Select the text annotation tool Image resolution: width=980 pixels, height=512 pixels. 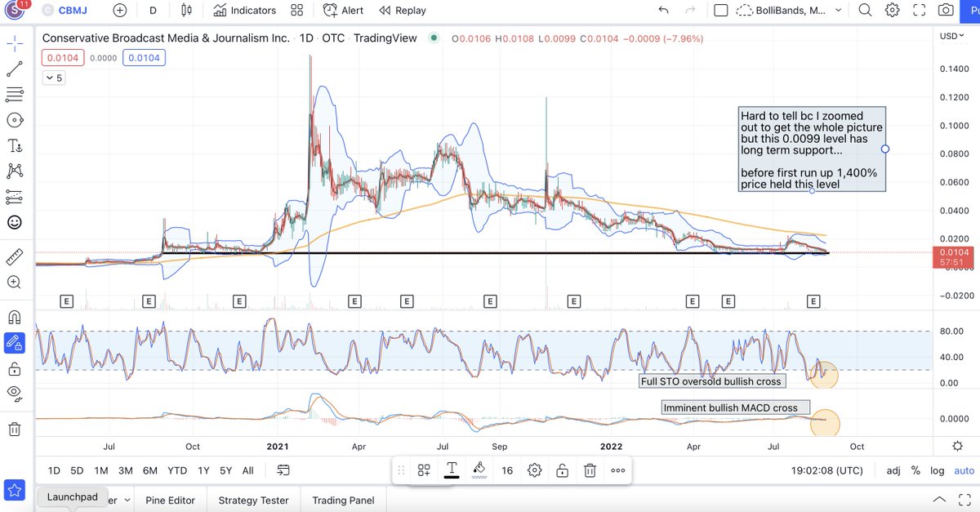[15, 146]
